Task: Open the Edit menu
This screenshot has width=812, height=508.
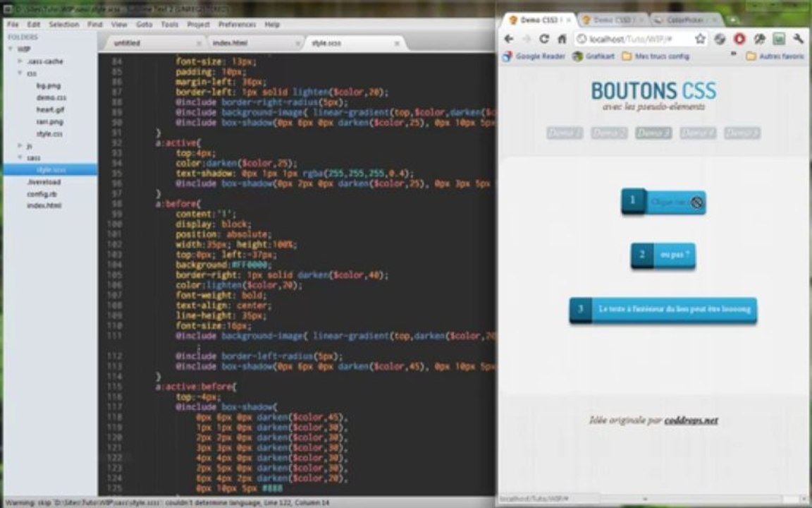Action: [34, 25]
